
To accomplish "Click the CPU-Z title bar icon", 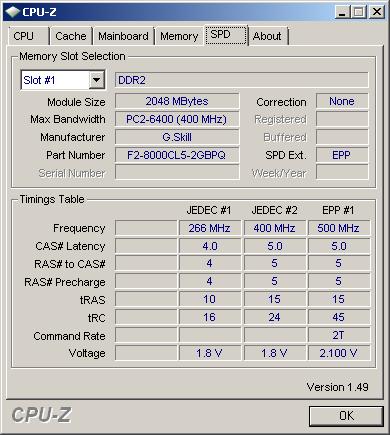I will pyautogui.click(x=13, y=12).
